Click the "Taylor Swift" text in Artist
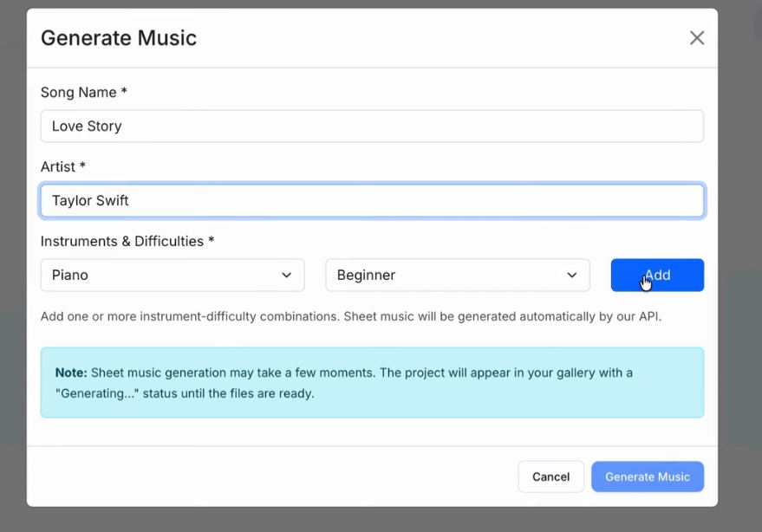 pos(90,201)
